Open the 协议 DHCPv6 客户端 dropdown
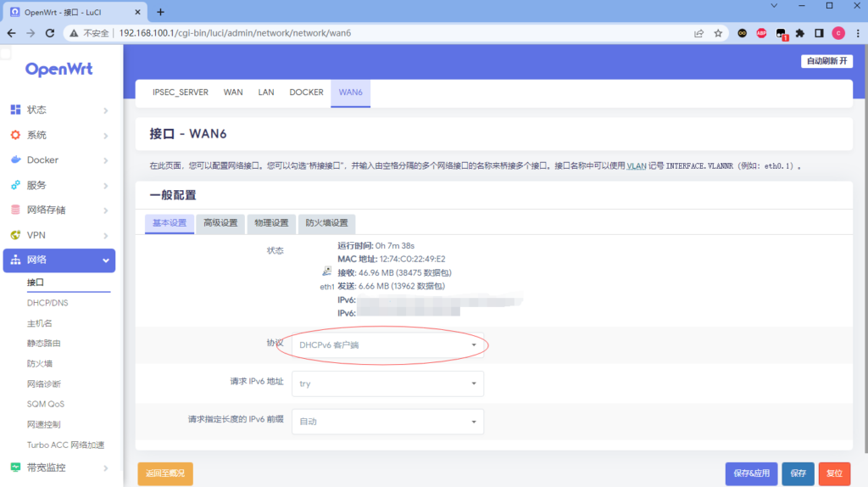The image size is (868, 487). tap(387, 345)
